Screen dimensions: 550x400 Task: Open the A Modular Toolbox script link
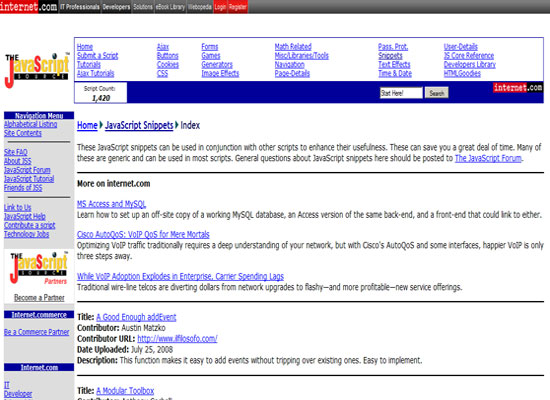click(x=125, y=391)
